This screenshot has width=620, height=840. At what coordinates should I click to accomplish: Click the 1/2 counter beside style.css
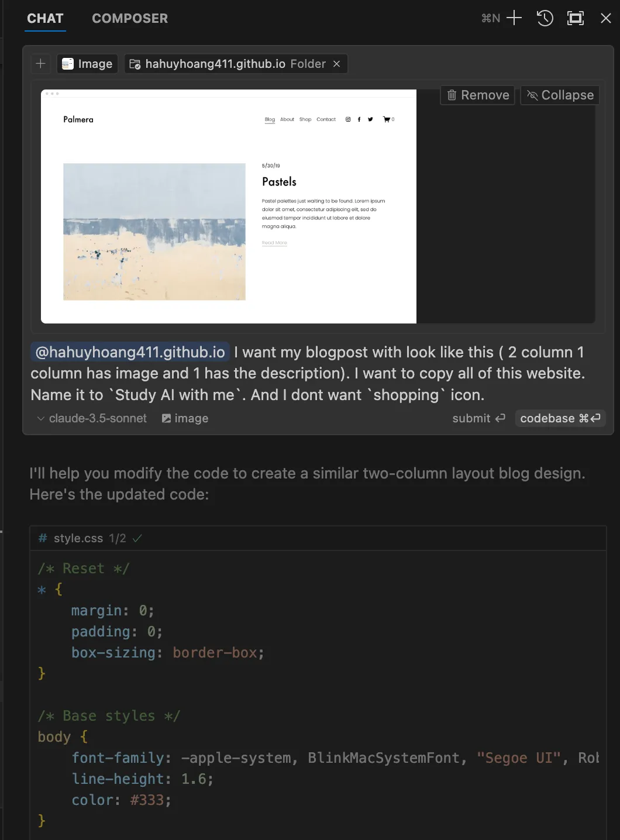(118, 538)
